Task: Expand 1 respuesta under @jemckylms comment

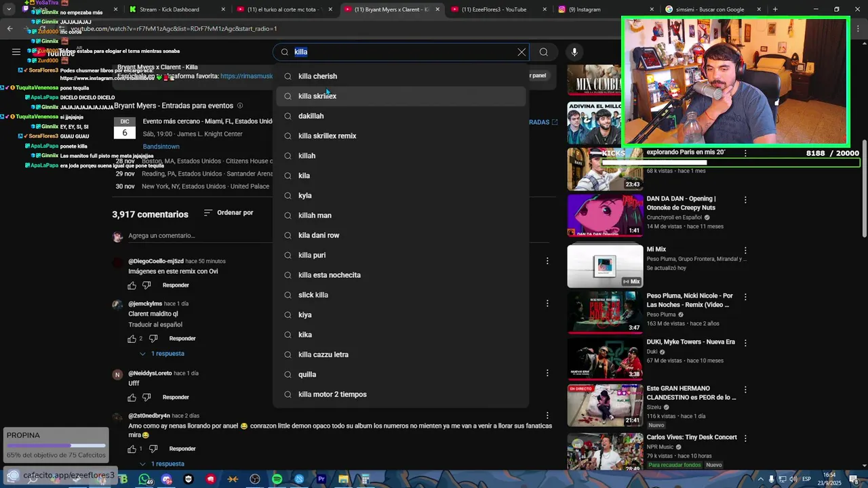Action: (162, 354)
